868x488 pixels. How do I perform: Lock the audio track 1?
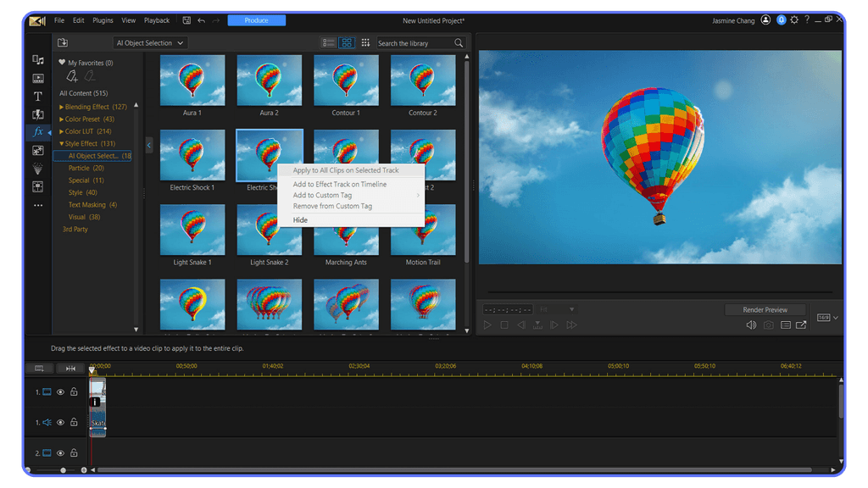point(74,423)
